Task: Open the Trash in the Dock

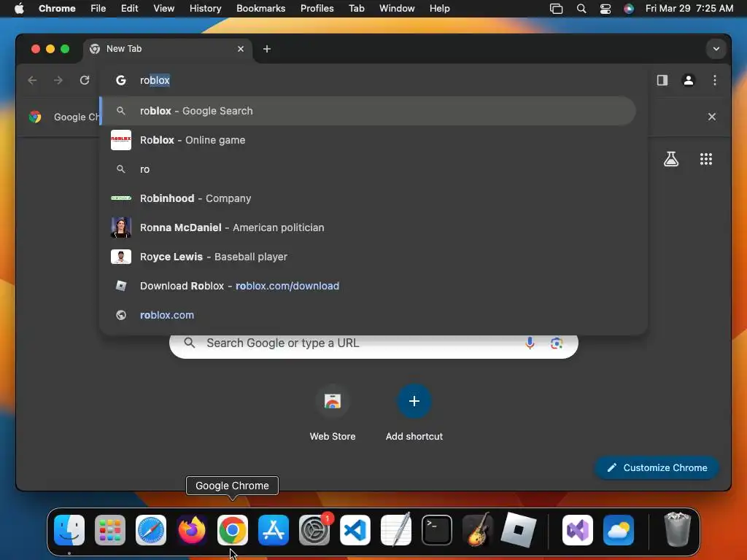Action: click(677, 529)
